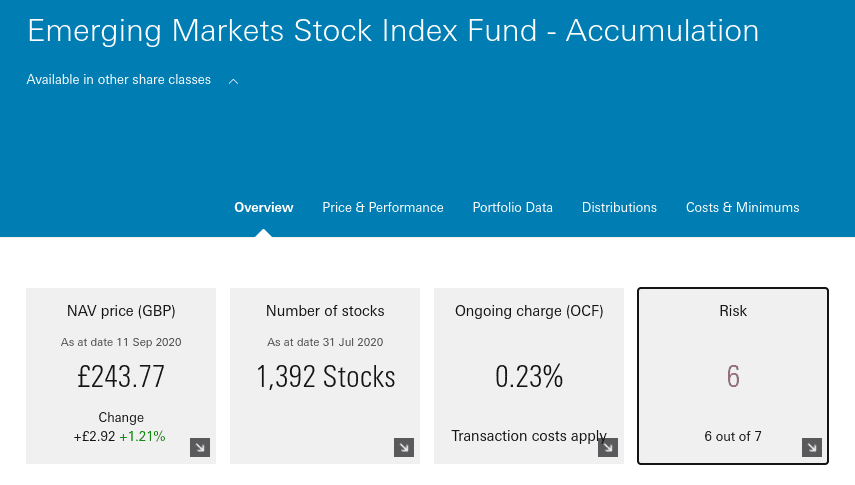Open the Ongoing charge card arrow icon

click(608, 447)
